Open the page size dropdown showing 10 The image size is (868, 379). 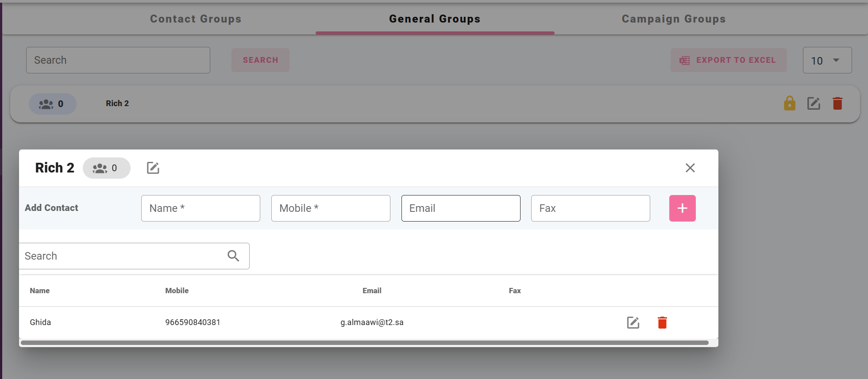pyautogui.click(x=827, y=60)
